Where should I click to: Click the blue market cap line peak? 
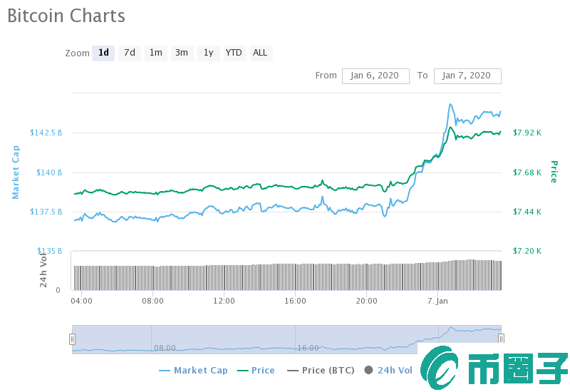[450, 104]
